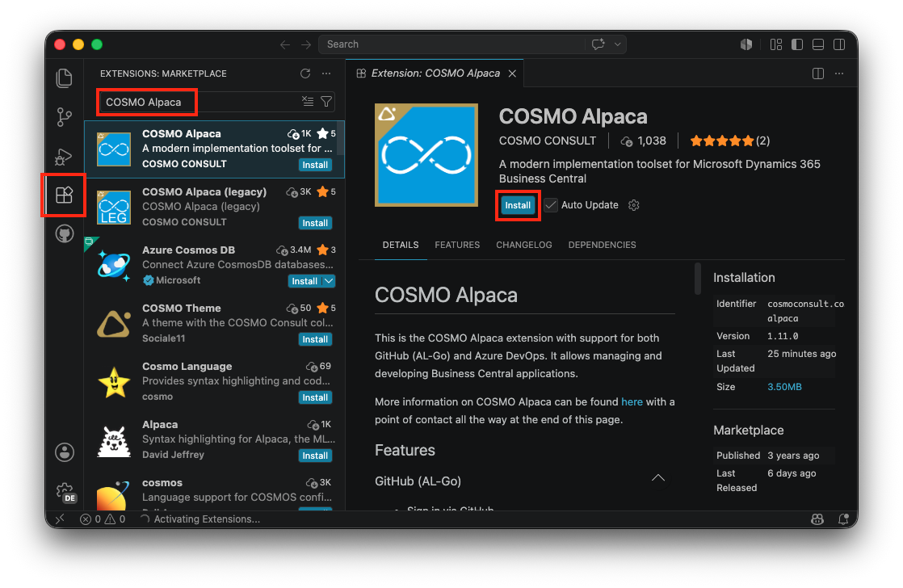Open the Source Control view
This screenshot has width=903, height=588.
click(x=64, y=117)
